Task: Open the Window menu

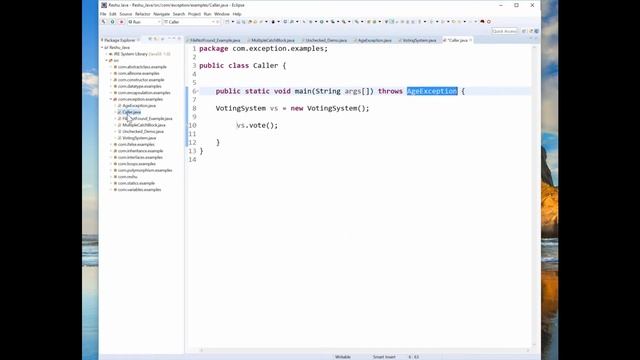Action: click(x=222, y=14)
